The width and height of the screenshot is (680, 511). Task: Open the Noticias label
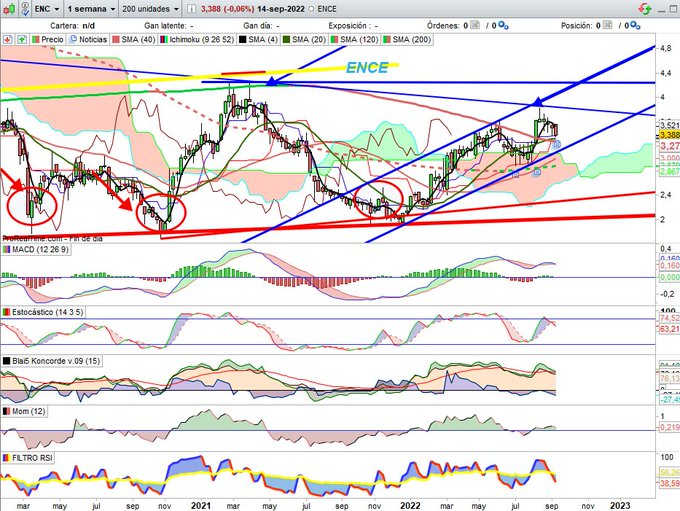point(89,39)
